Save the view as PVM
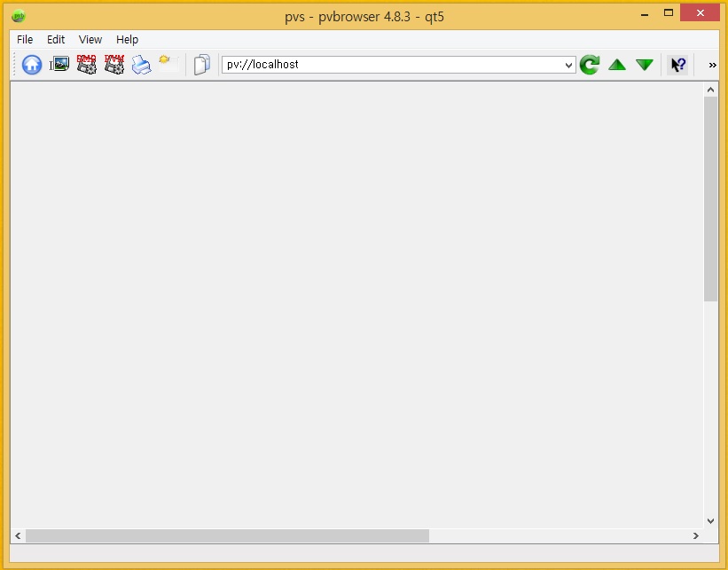728x570 pixels. point(114,64)
